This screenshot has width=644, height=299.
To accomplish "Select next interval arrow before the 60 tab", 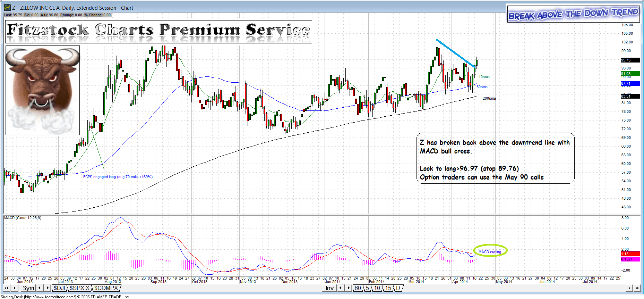I will click(349, 288).
